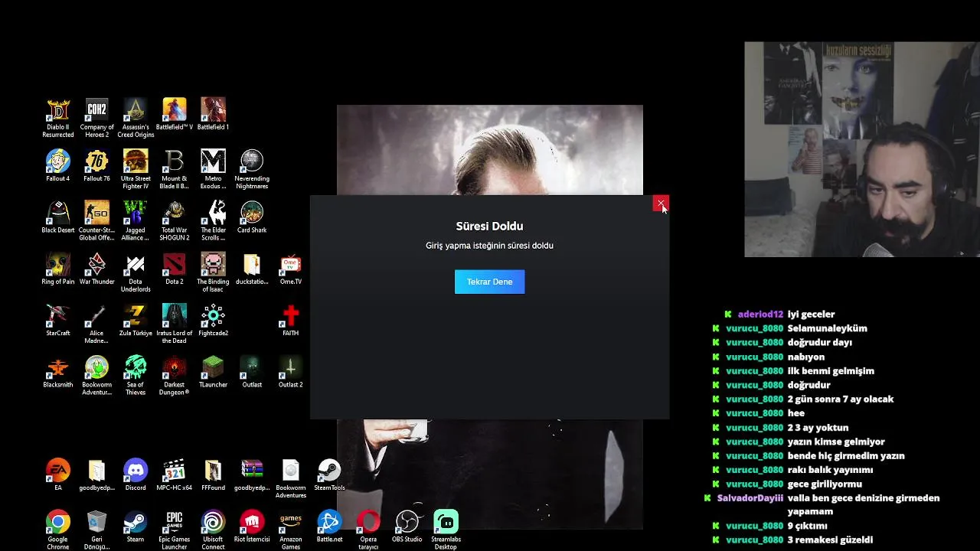Click the 'Selamunaleyküm' chat message
980x551 pixels.
click(827, 328)
